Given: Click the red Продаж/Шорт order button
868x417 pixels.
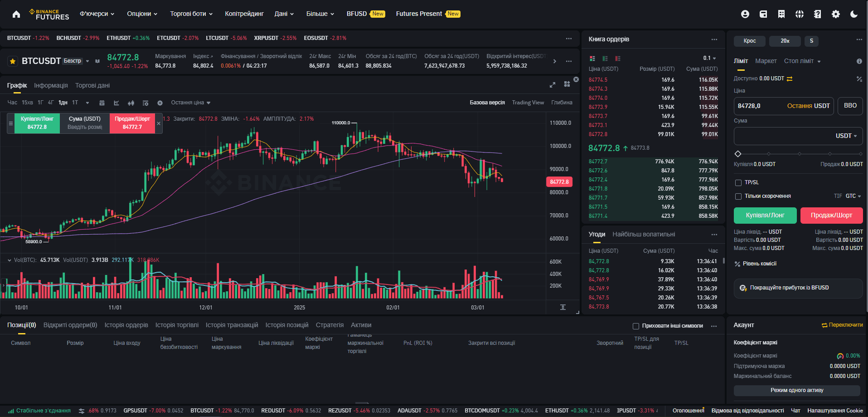Looking at the screenshot, I should pyautogui.click(x=831, y=216).
